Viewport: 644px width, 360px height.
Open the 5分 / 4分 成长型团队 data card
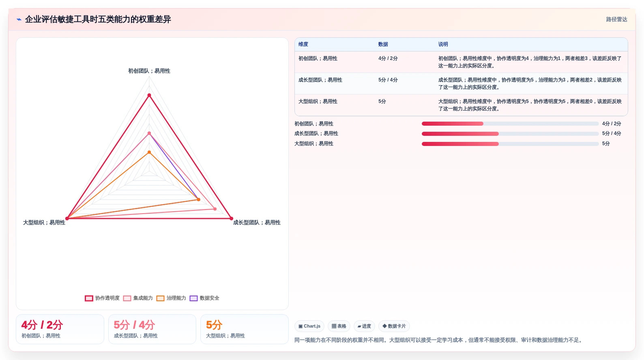pos(152,329)
